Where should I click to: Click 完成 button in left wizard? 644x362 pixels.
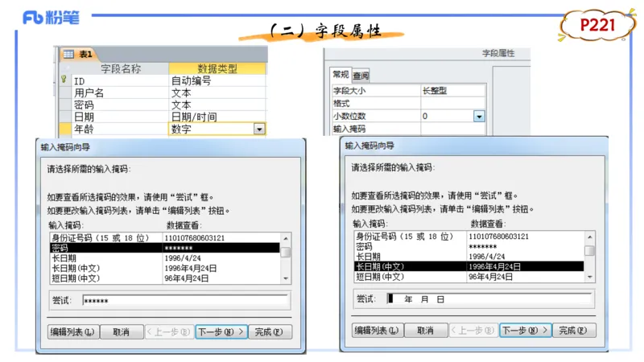coord(269,331)
